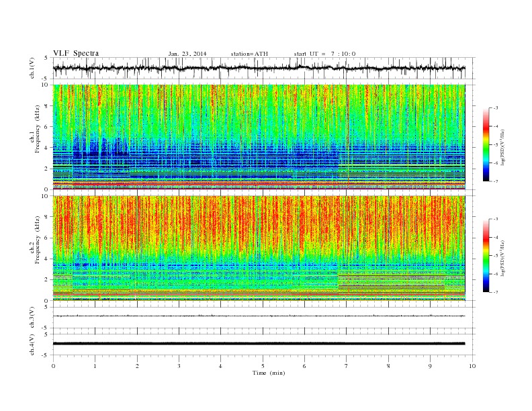Click the ch.1 "Frequency (kHz)" axis label
The width and height of the screenshot is (532, 411).
37,129
